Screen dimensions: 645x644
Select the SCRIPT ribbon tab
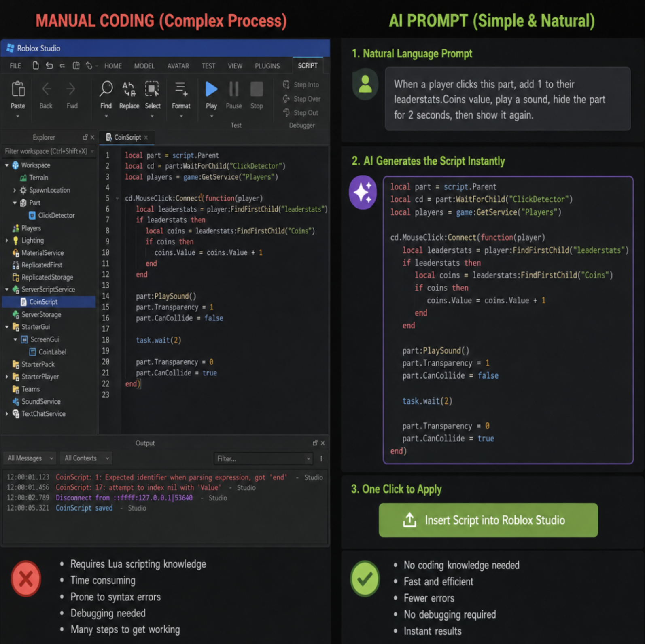308,66
